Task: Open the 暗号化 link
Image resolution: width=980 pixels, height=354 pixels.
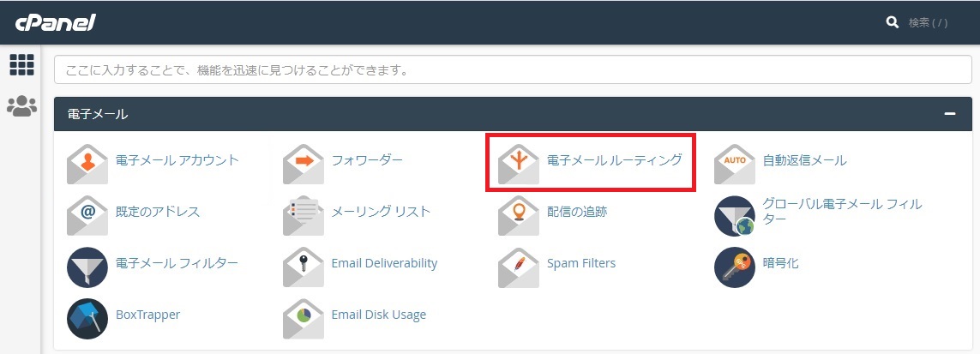Action: click(780, 263)
